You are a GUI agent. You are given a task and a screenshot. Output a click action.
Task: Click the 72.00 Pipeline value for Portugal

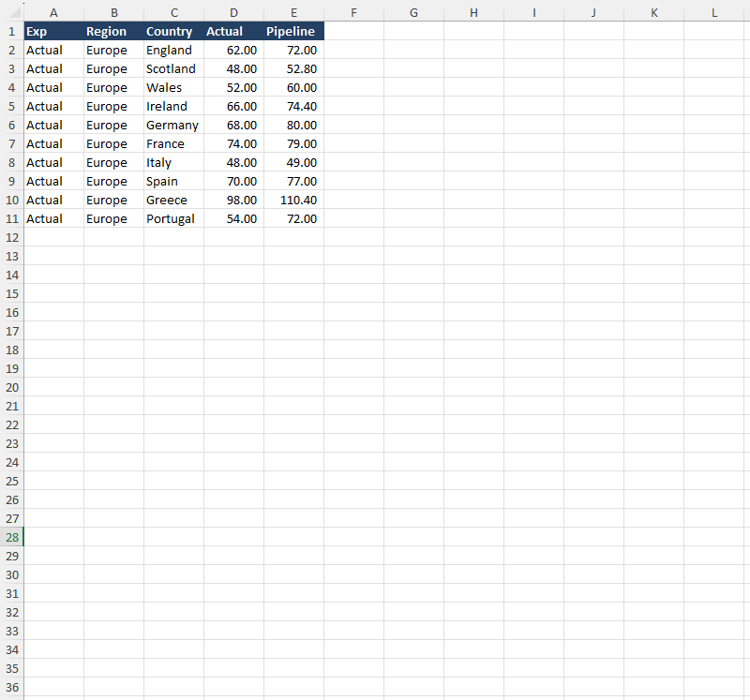[293, 219]
